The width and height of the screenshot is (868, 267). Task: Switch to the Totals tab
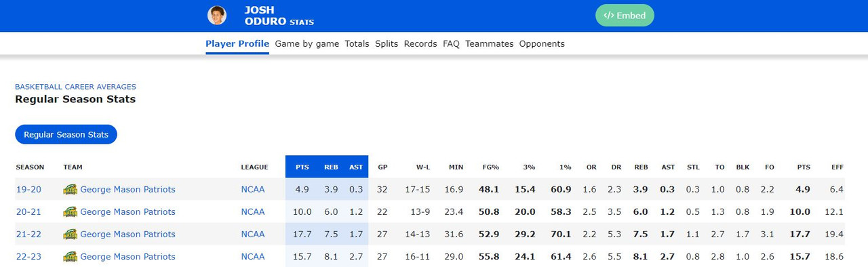(357, 43)
